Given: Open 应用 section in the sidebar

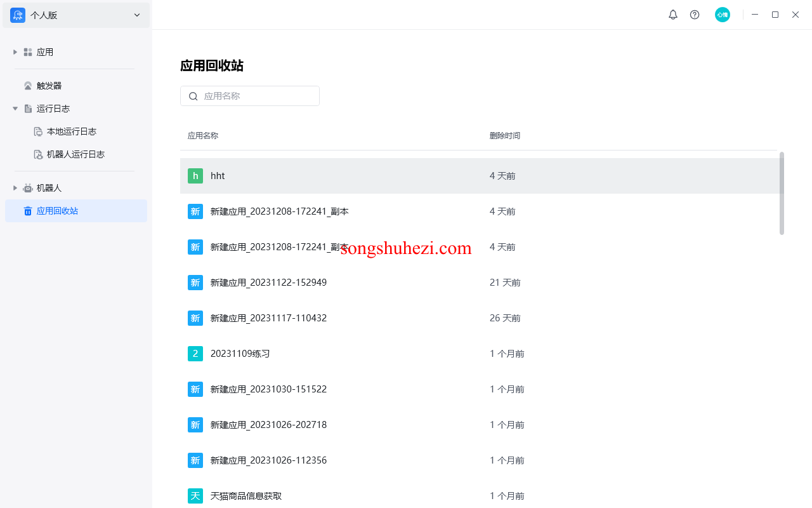Looking at the screenshot, I should [x=76, y=52].
